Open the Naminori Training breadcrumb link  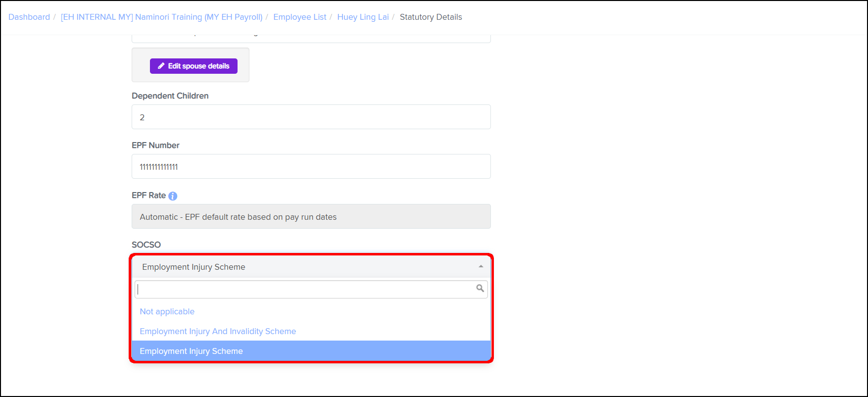161,17
